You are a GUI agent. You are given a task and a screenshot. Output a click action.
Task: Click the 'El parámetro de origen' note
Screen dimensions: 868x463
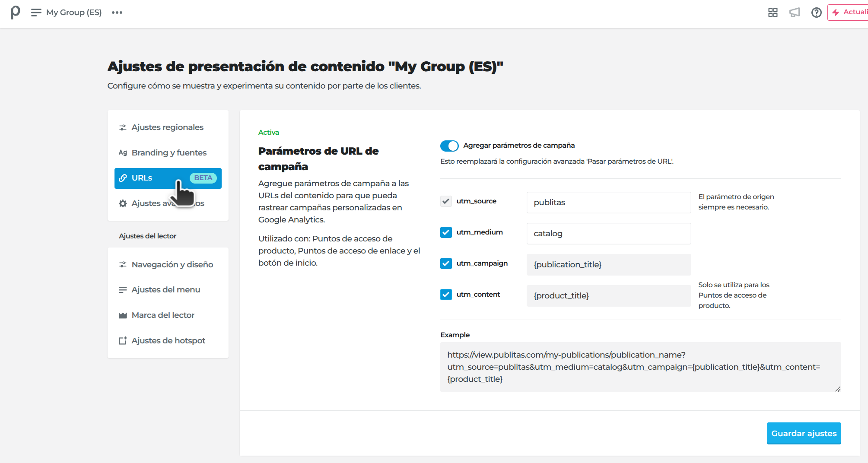point(736,202)
